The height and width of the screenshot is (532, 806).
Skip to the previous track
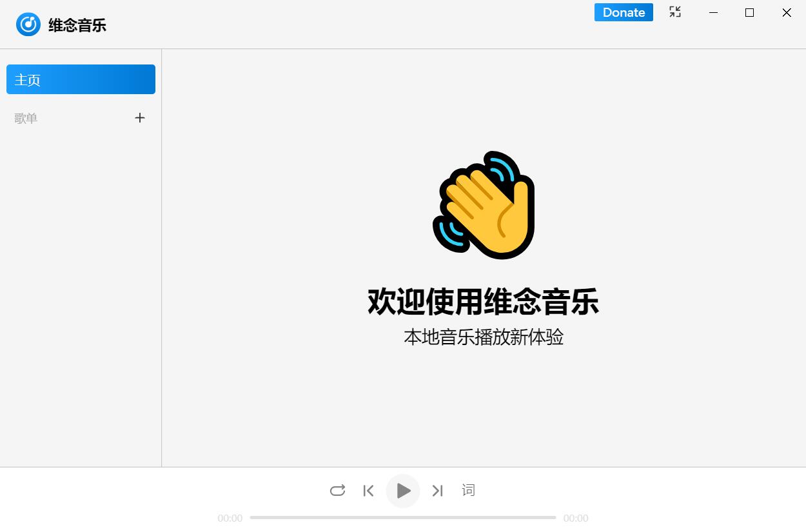pos(368,491)
